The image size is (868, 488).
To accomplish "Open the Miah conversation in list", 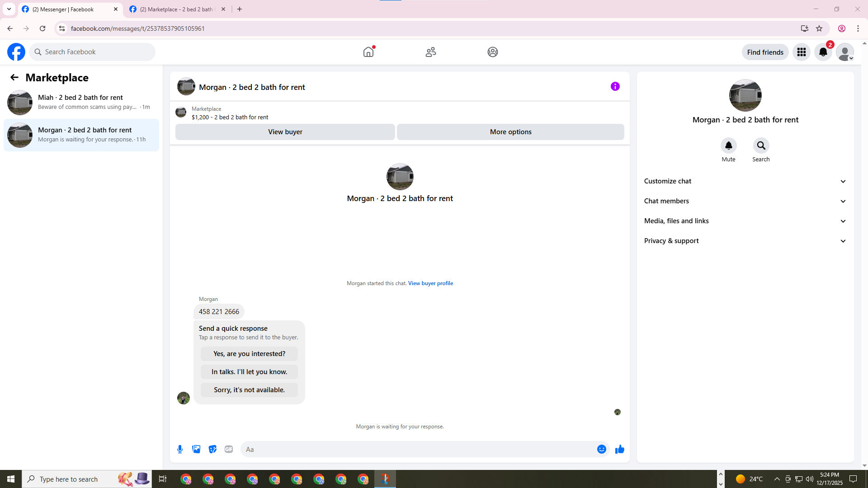I will [x=81, y=102].
